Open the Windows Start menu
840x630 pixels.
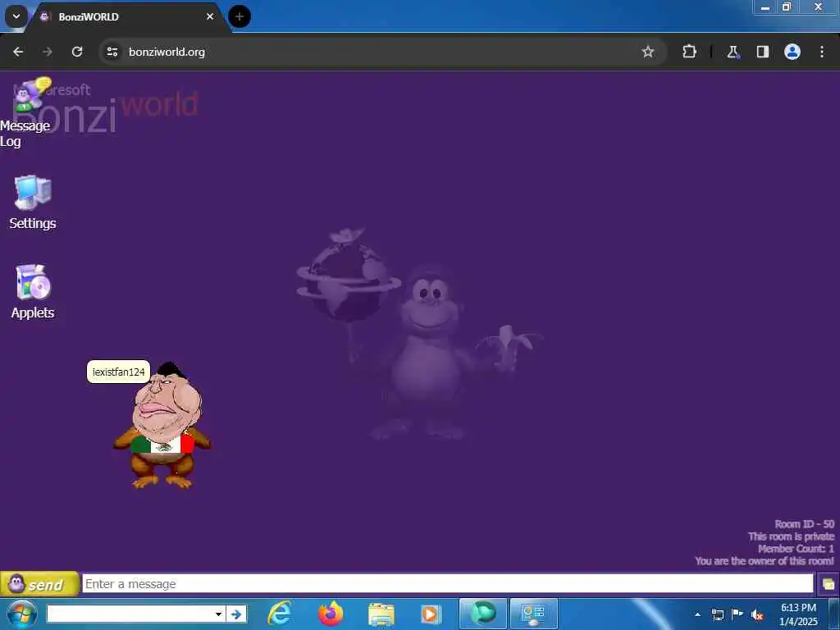[x=22, y=614]
